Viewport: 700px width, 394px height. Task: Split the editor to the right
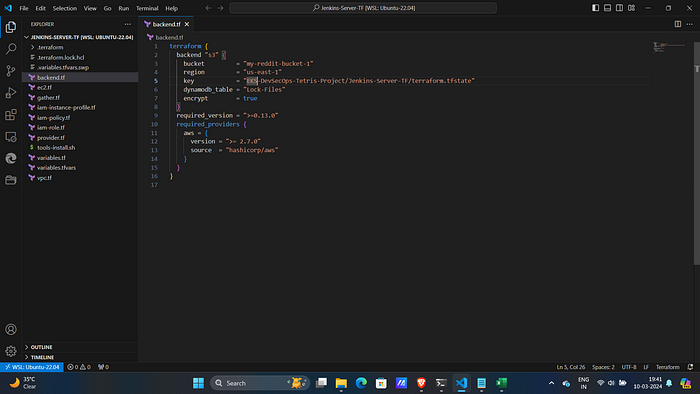click(x=678, y=24)
